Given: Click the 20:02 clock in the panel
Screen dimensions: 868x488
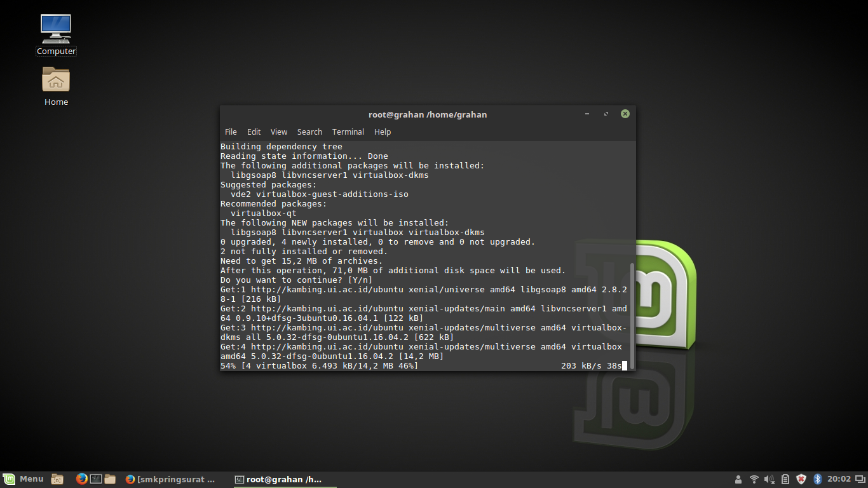Looking at the screenshot, I should (839, 479).
